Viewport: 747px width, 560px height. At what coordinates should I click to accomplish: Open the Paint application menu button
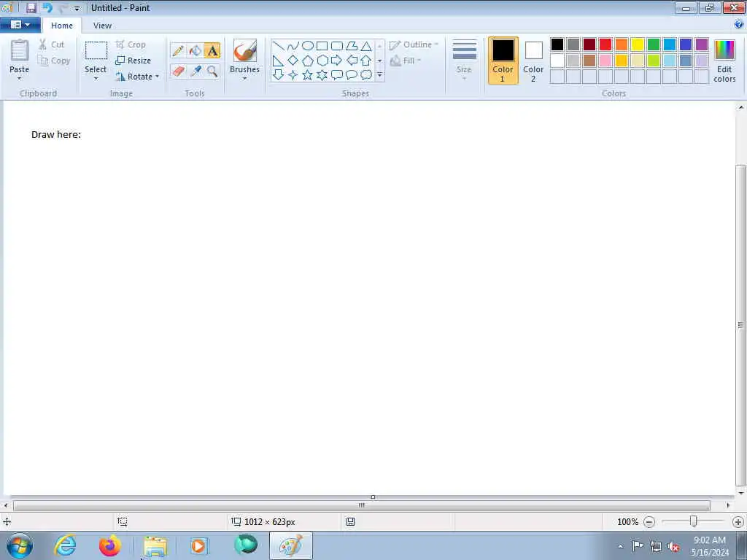click(x=20, y=24)
